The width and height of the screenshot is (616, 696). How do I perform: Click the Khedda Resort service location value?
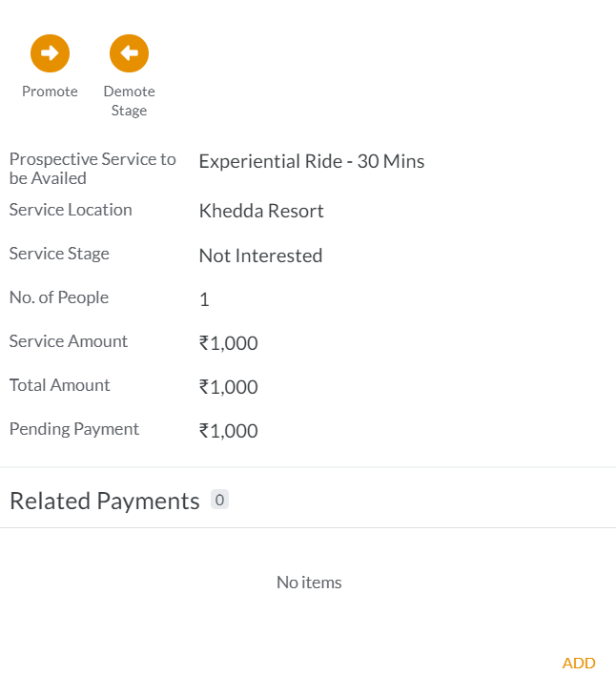pos(261,211)
